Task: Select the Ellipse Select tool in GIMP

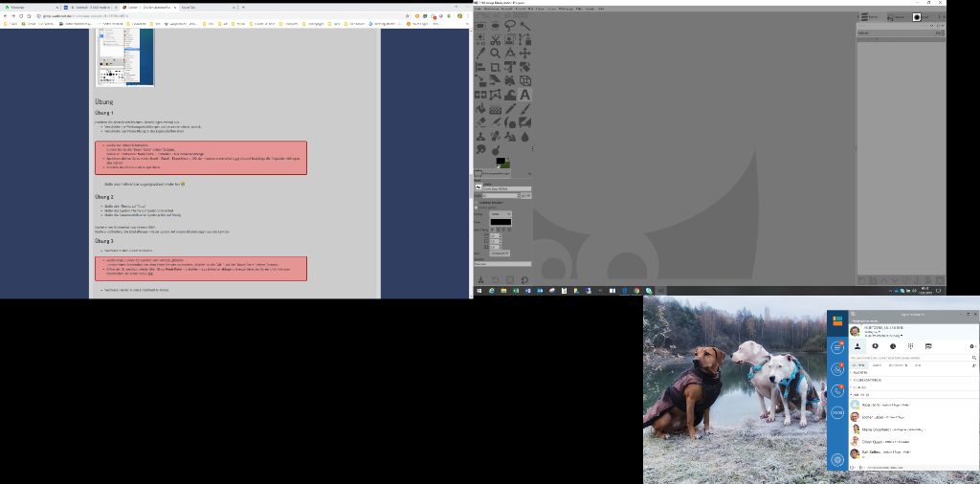Action: coord(495,26)
